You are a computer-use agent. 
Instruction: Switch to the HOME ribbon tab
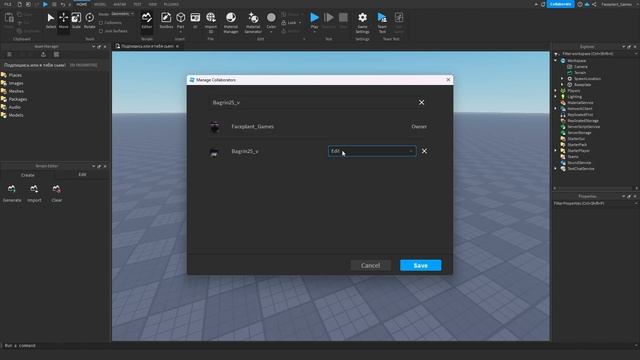pyautogui.click(x=82, y=4)
